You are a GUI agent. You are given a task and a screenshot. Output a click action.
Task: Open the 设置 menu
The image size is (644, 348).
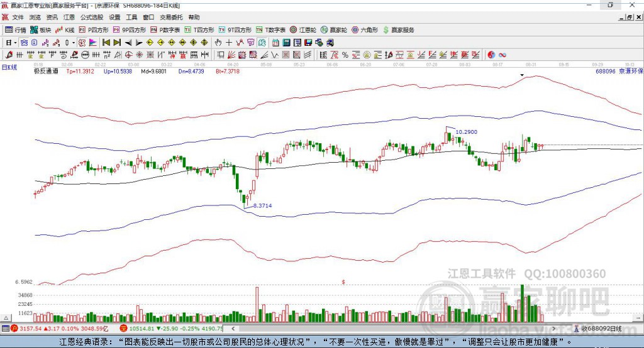pyautogui.click(x=114, y=17)
